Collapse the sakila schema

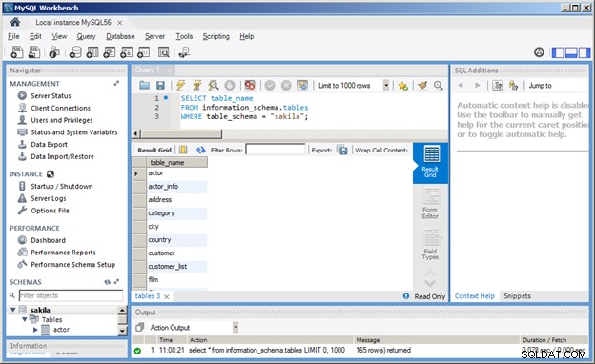pos(13,310)
